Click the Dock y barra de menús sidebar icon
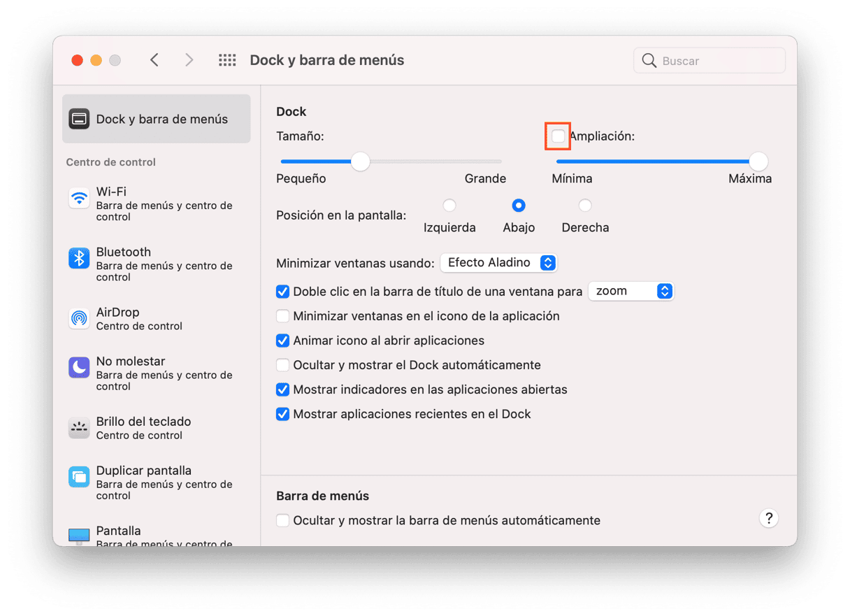Screen dimensions: 850x616 pyautogui.click(x=79, y=119)
